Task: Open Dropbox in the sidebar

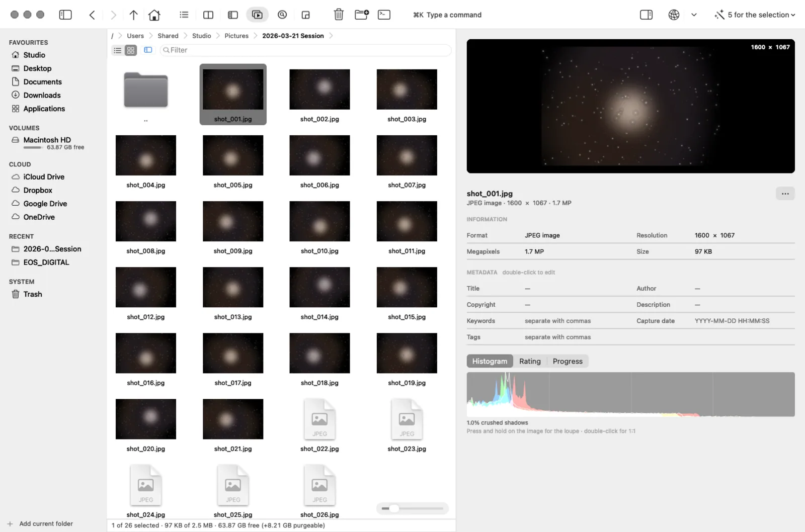Action: [x=38, y=190]
